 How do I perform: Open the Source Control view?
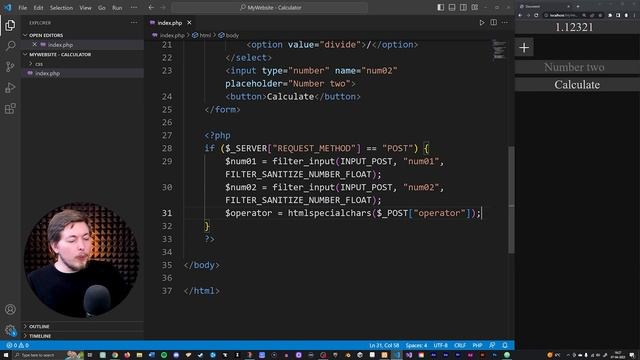10,67
